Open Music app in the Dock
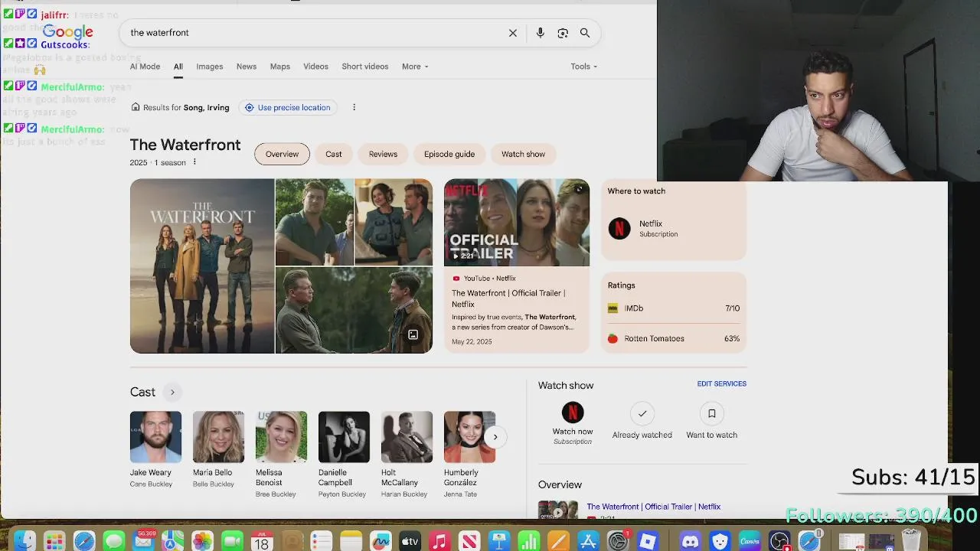 coord(439,542)
